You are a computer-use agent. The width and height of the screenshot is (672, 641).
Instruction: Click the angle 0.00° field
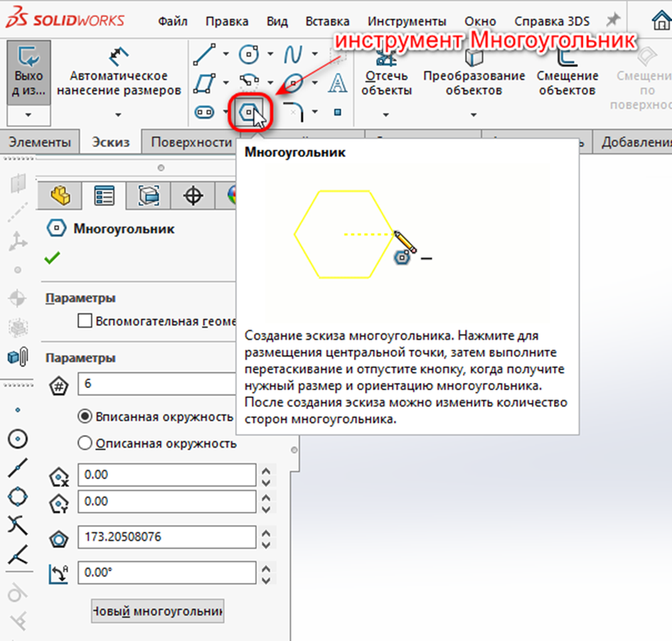(167, 573)
